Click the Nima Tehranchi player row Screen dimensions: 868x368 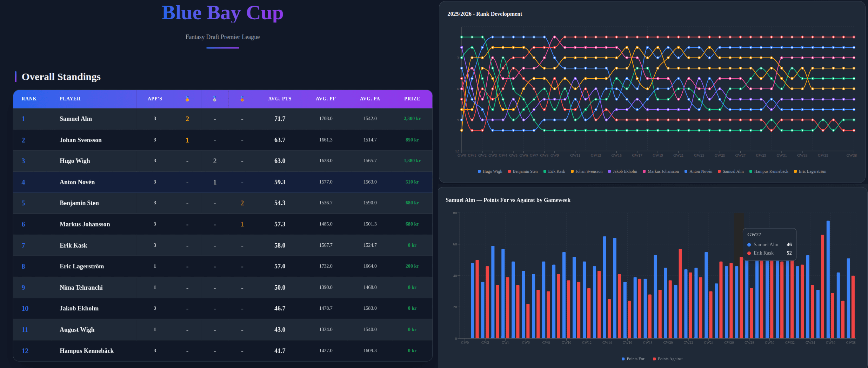click(x=223, y=287)
